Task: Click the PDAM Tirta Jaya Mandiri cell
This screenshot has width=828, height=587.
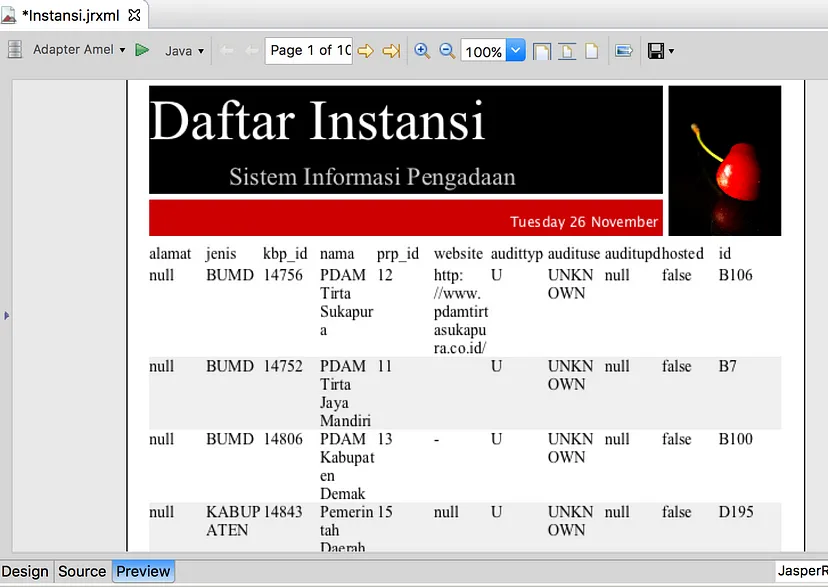Action: 345,393
